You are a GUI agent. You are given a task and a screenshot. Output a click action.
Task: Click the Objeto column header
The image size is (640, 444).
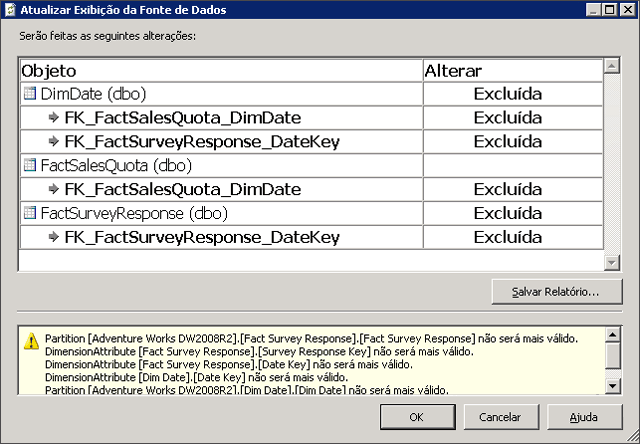[x=221, y=71]
